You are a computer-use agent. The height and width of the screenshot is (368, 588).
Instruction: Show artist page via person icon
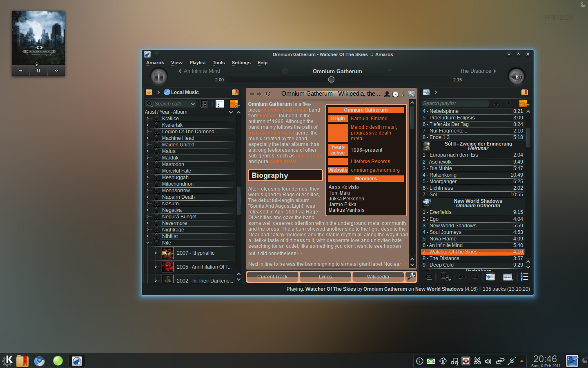pos(387,94)
